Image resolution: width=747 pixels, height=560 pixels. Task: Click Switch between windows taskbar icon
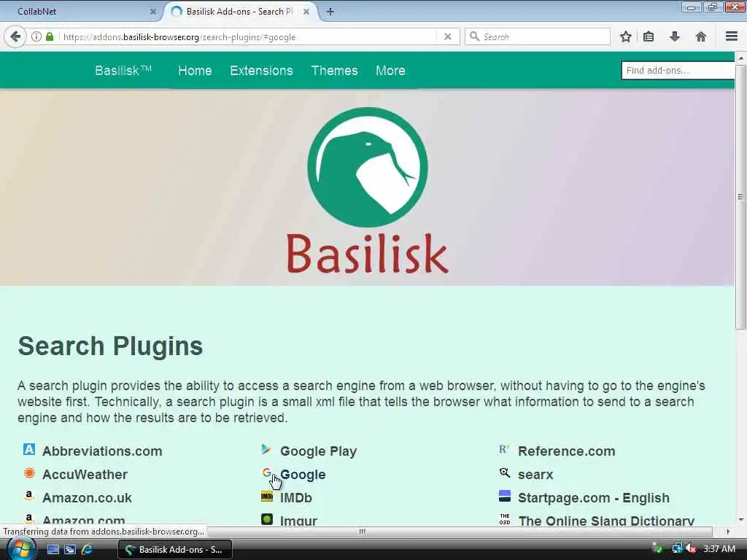point(70,550)
